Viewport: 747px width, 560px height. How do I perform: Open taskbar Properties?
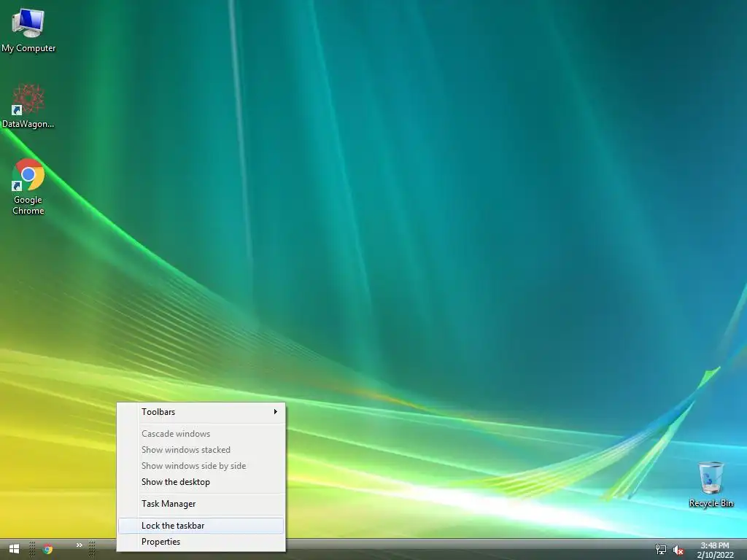201,542
